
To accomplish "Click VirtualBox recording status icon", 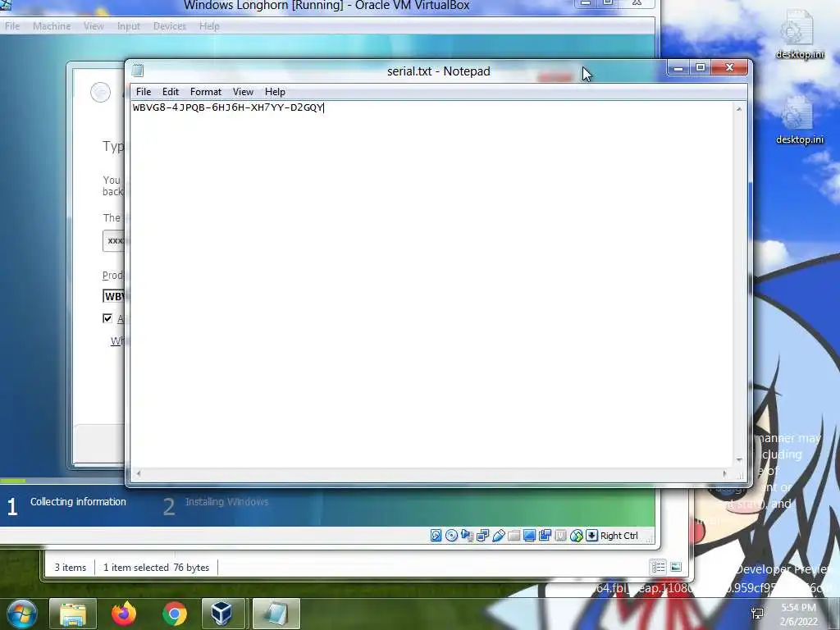I will pos(545,535).
